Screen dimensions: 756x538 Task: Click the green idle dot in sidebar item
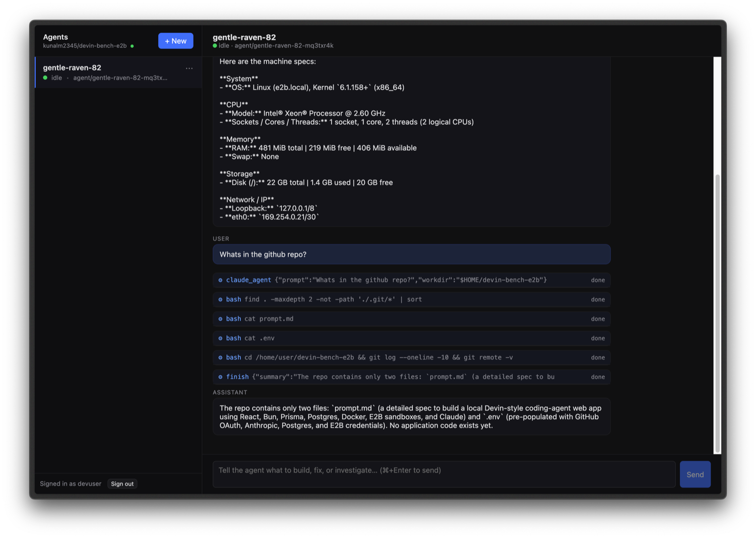click(45, 78)
